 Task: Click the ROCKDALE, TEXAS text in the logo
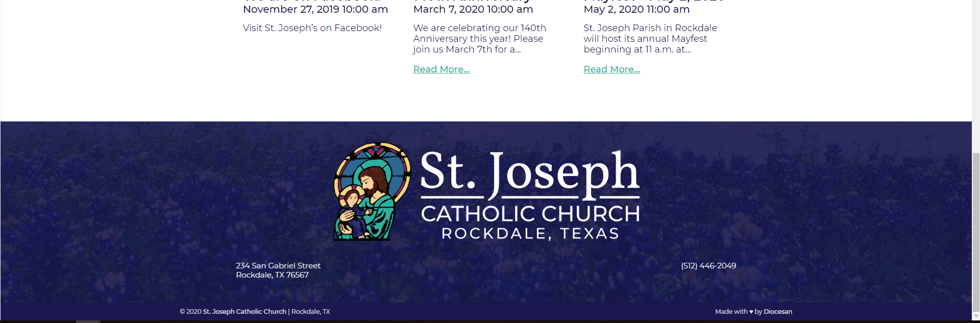point(530,234)
